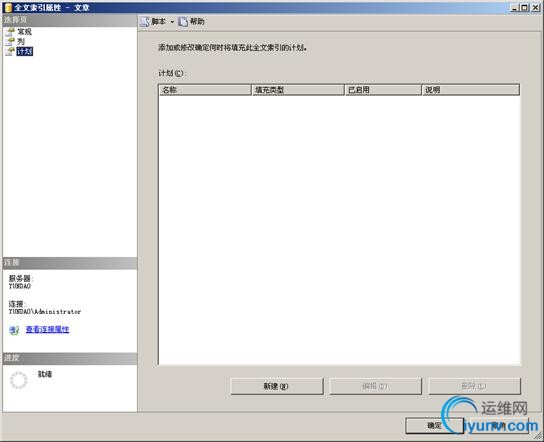
Task: Open the 脚本 dropdown arrow
Action: click(172, 22)
